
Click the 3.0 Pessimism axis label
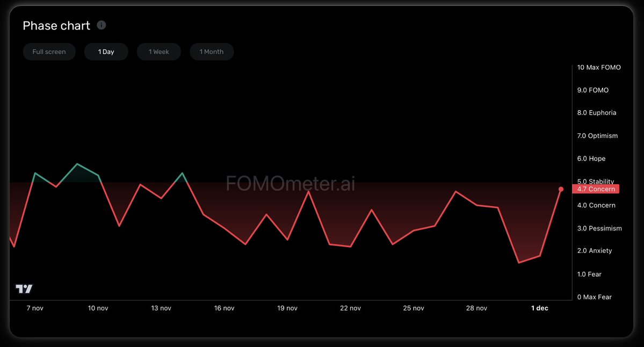[599, 228]
